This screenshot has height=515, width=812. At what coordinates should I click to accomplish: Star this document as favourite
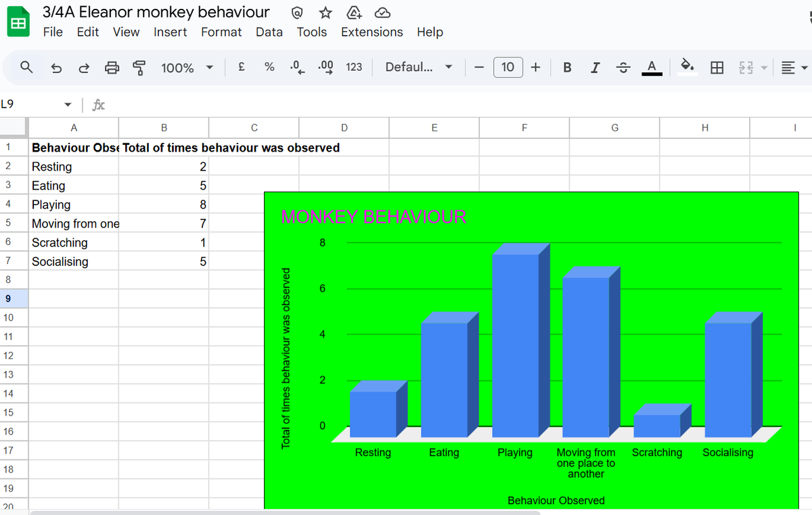click(x=325, y=13)
